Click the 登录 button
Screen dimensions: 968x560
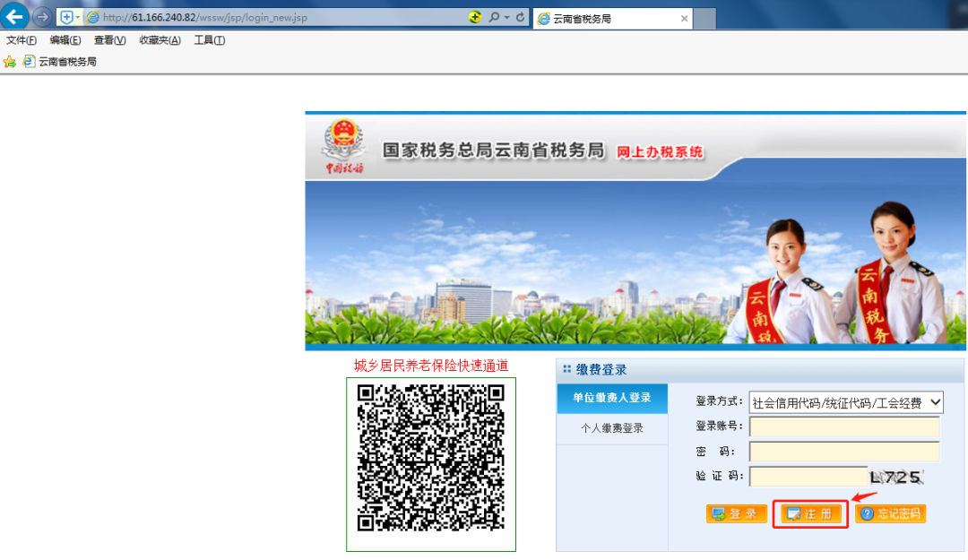(x=737, y=513)
